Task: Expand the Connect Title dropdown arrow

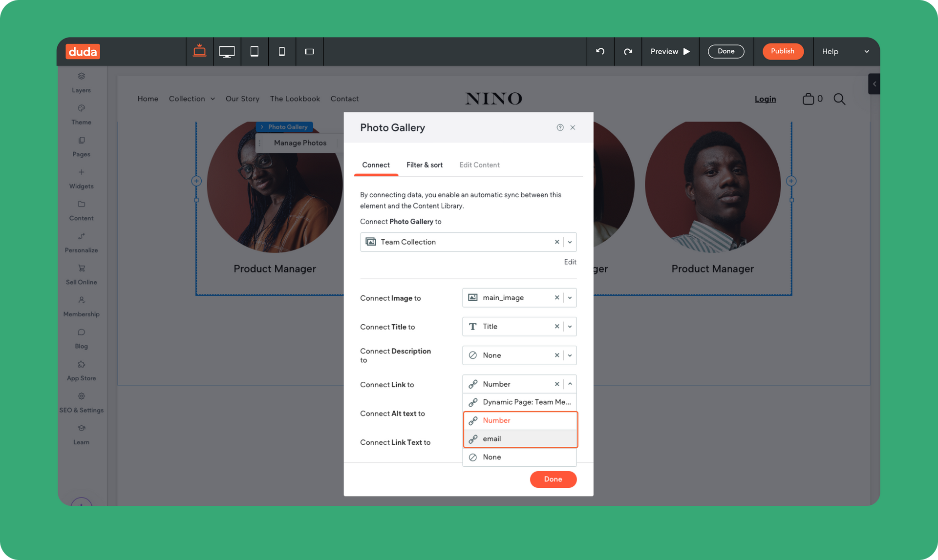Action: click(570, 327)
